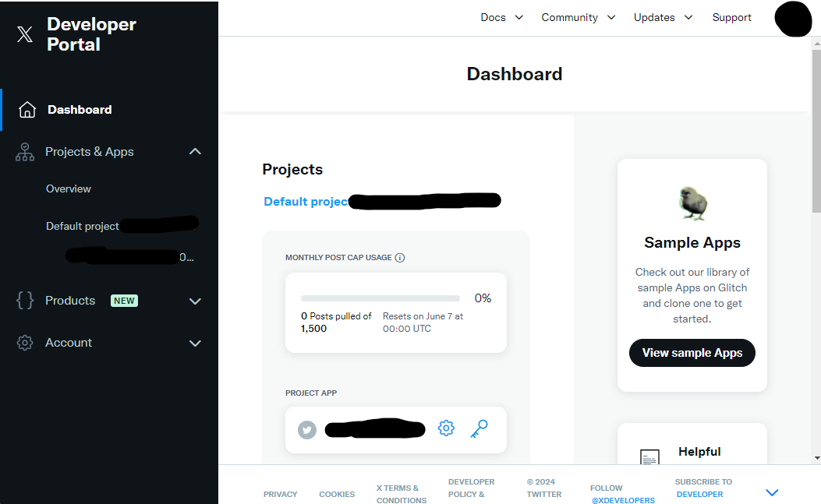821x504 pixels.
Task: Open the profile avatar in top right
Action: [794, 19]
